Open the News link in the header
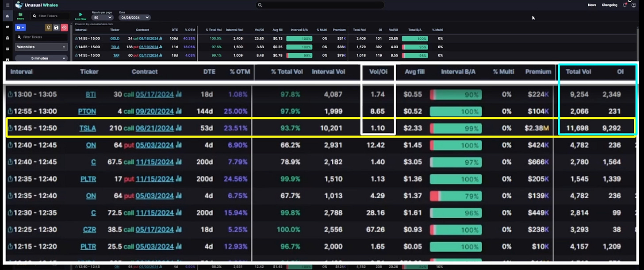 592,5
